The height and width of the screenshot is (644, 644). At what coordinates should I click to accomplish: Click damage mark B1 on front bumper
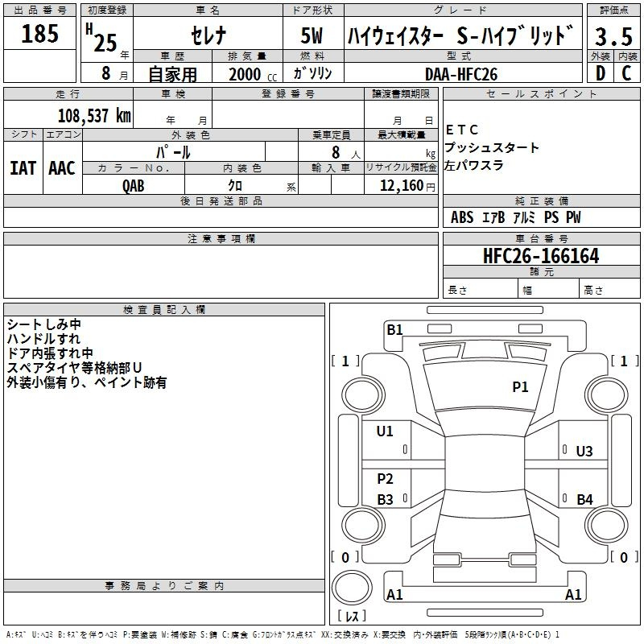click(394, 329)
